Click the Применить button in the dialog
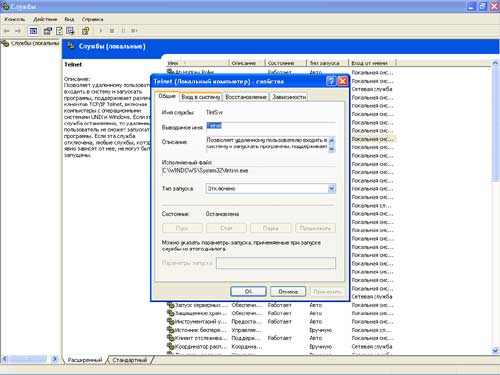 (x=327, y=292)
